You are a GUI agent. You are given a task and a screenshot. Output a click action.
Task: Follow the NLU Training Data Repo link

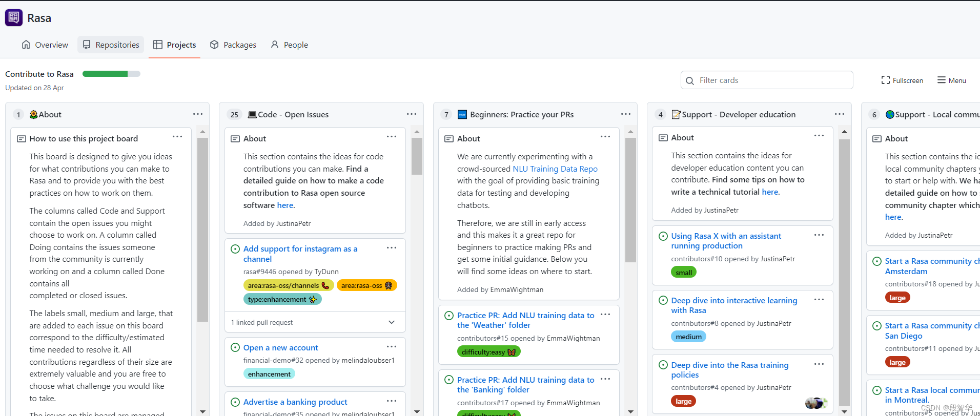tap(555, 169)
